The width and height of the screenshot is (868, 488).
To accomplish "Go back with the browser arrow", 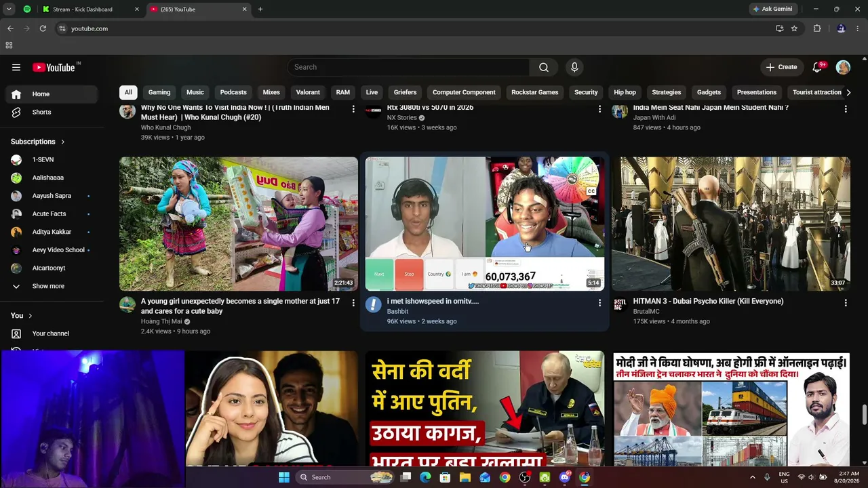I will pyautogui.click(x=10, y=28).
